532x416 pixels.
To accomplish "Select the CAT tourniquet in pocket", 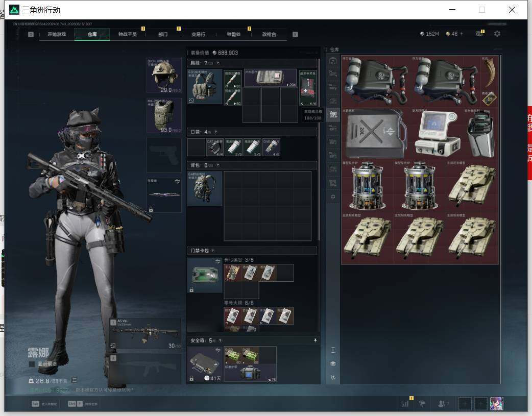I will pos(215,148).
